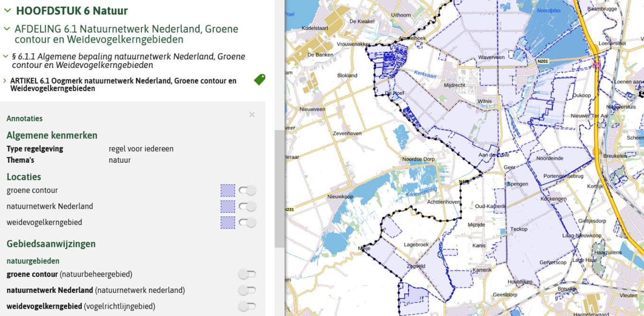Toggle groene contour location switch
644x316 pixels.
247,190
